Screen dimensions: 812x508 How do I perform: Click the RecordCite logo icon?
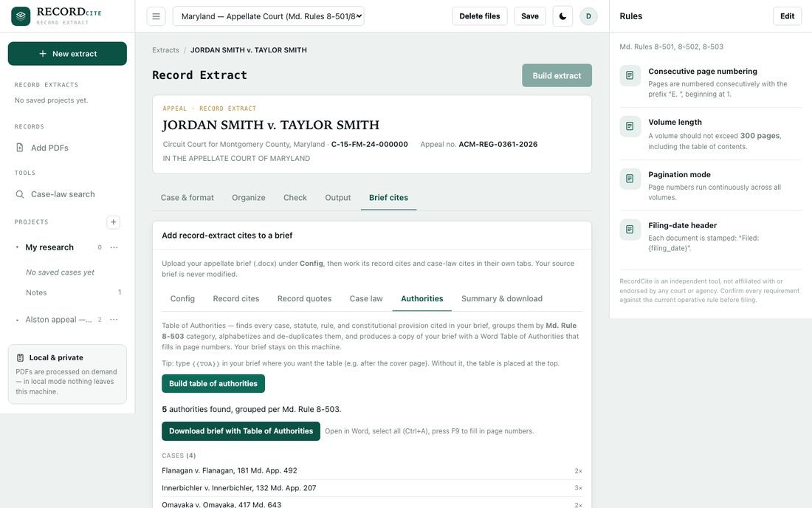21,16
